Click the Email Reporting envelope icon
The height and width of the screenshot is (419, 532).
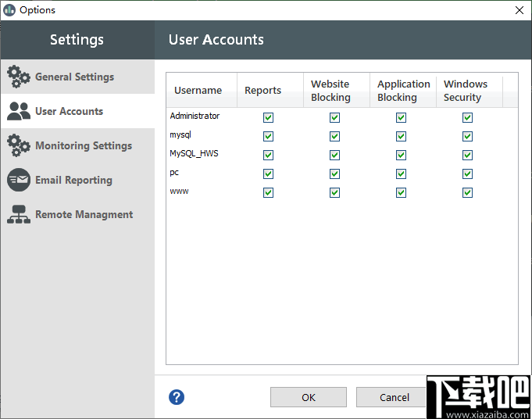(19, 180)
